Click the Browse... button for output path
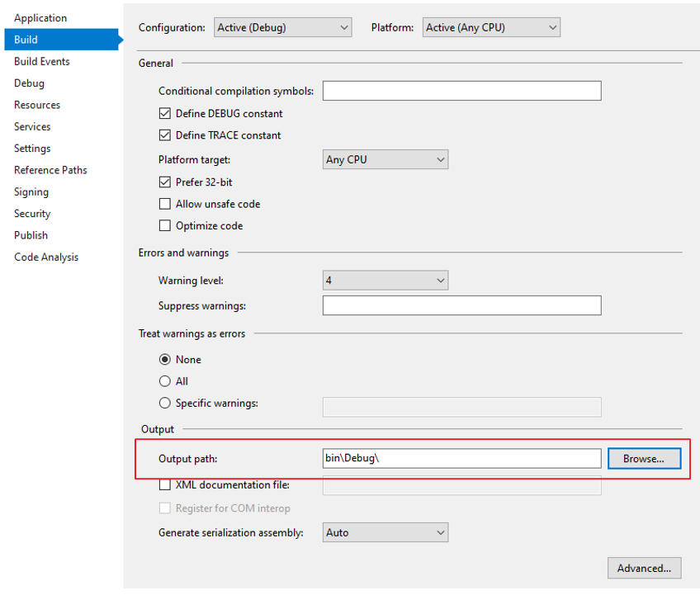 [644, 459]
